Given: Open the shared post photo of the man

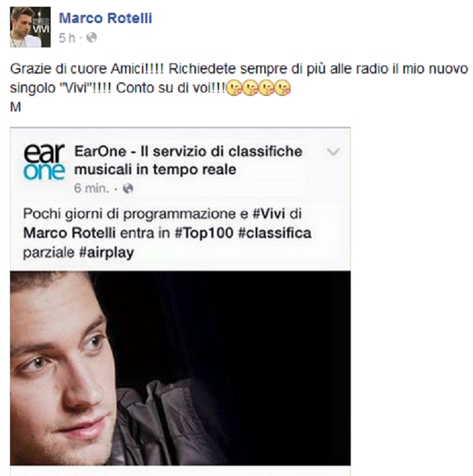Looking at the screenshot, I should 180,368.
